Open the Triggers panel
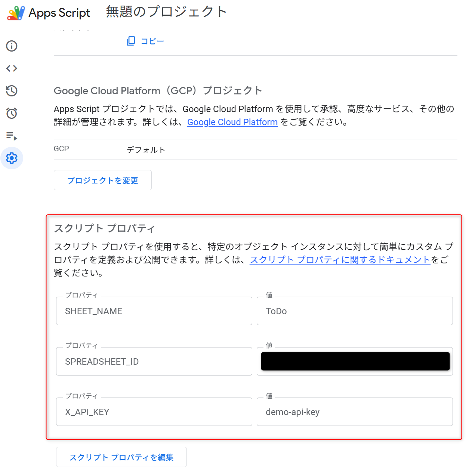 tap(11, 113)
